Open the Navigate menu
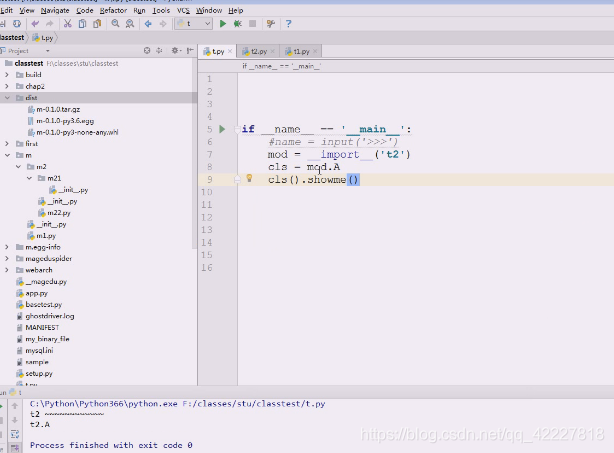The width and height of the screenshot is (614, 453). tap(55, 11)
